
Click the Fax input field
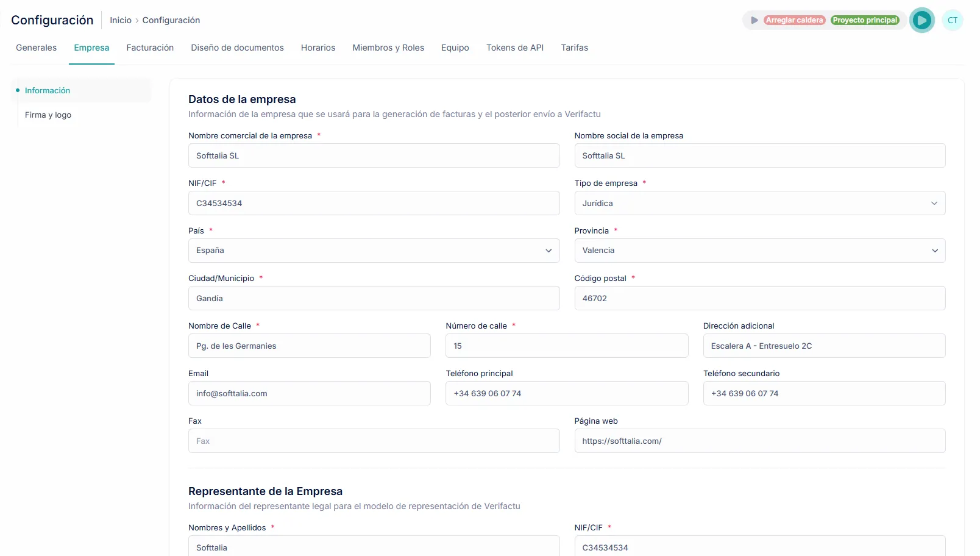374,441
